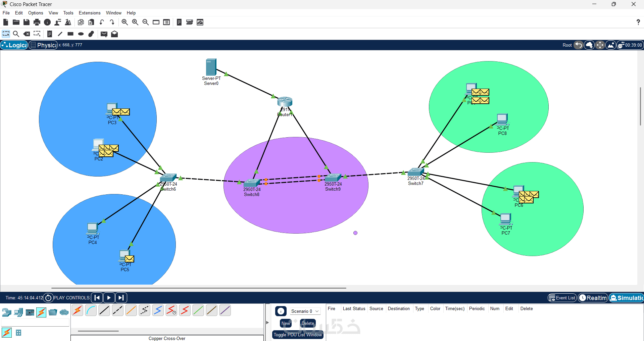Image resolution: width=644 pixels, height=341 pixels.
Task: Select the Inspect magnifier tool
Action: tap(16, 34)
